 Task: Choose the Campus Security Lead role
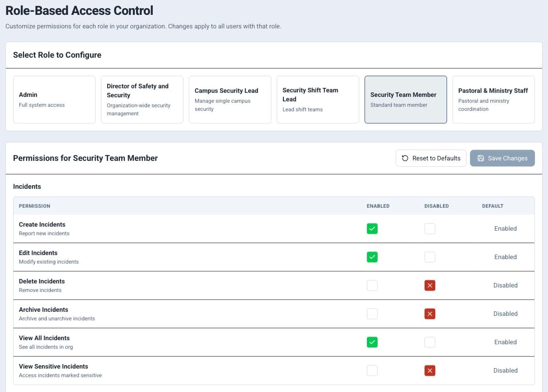tap(230, 100)
